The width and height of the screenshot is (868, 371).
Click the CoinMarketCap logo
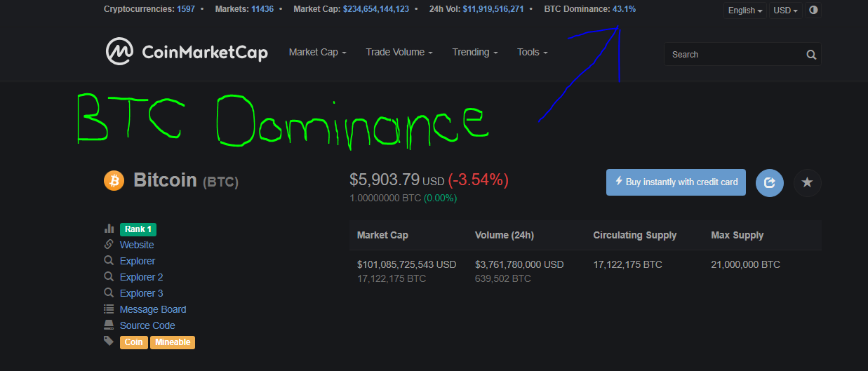click(187, 51)
